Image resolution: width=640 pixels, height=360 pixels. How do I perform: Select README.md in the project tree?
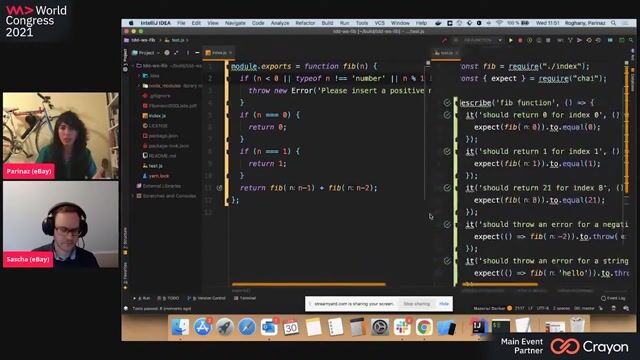tap(159, 156)
